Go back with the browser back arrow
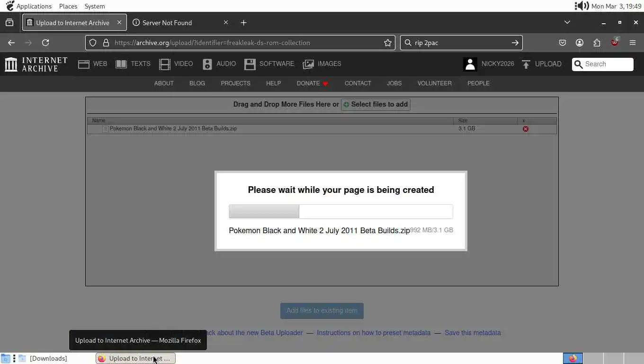 point(11,43)
